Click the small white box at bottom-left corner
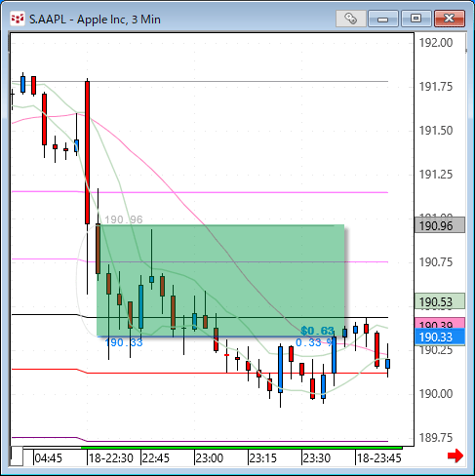This screenshot has height=476, width=475. [x=17, y=456]
